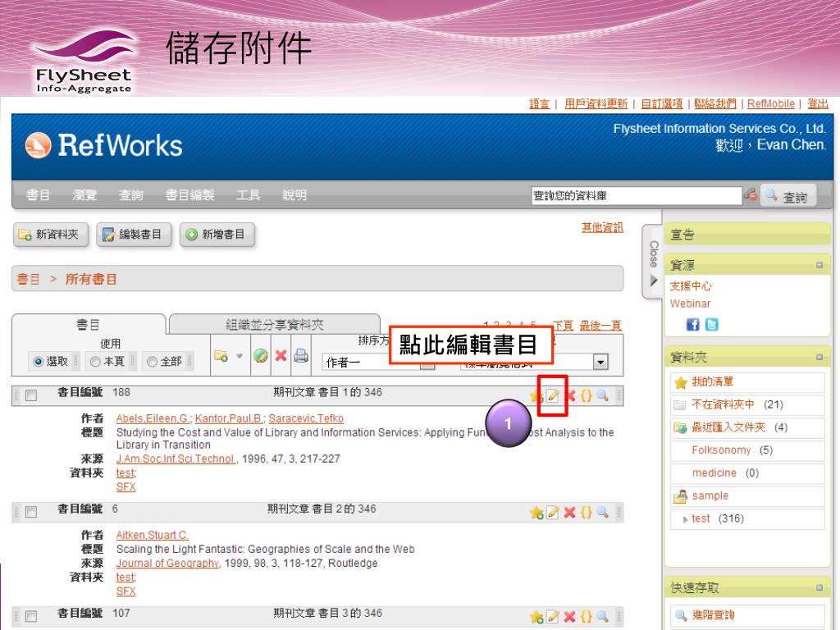Image resolution: width=840 pixels, height=630 pixels.
Task: Open the 書目編製 menu
Action: pyautogui.click(x=189, y=195)
